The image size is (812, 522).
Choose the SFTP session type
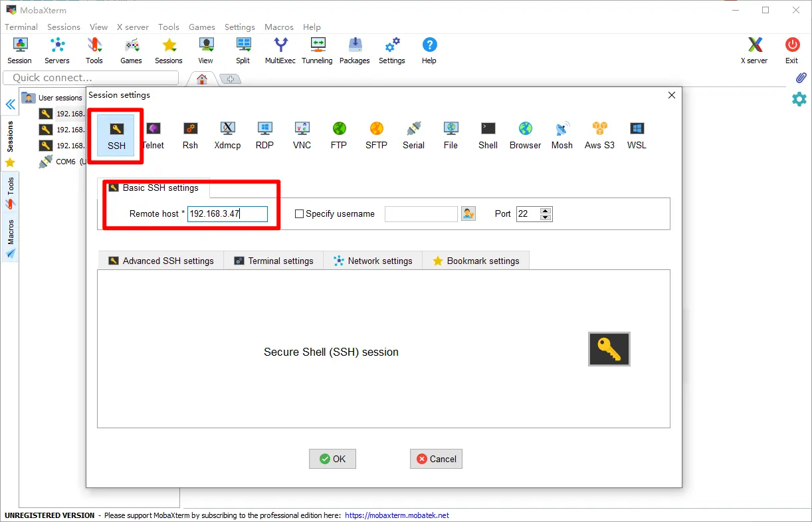click(376, 136)
